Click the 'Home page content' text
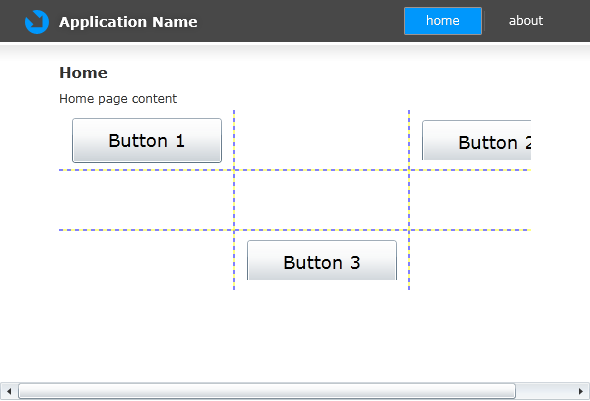The height and width of the screenshot is (401, 590). [x=118, y=99]
